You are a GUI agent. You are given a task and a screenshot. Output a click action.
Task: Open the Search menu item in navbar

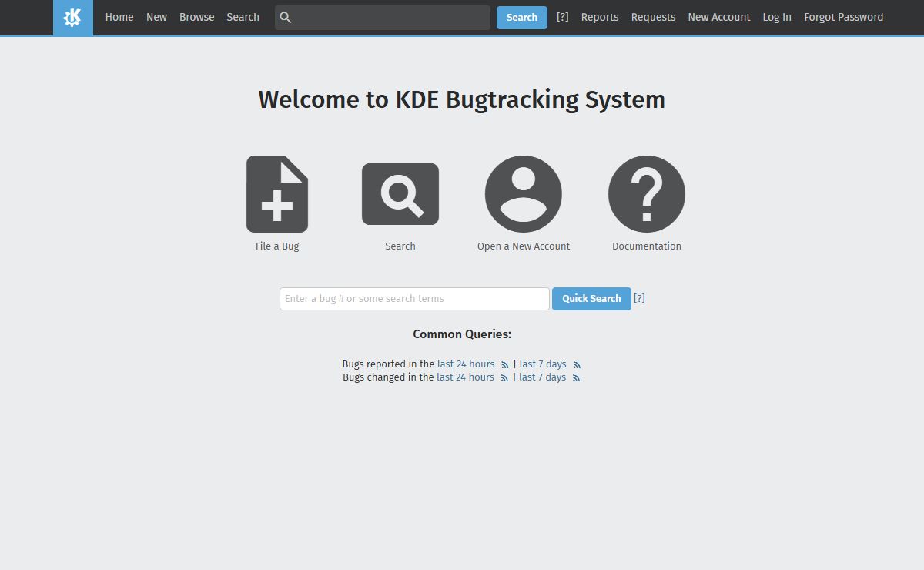pos(243,17)
